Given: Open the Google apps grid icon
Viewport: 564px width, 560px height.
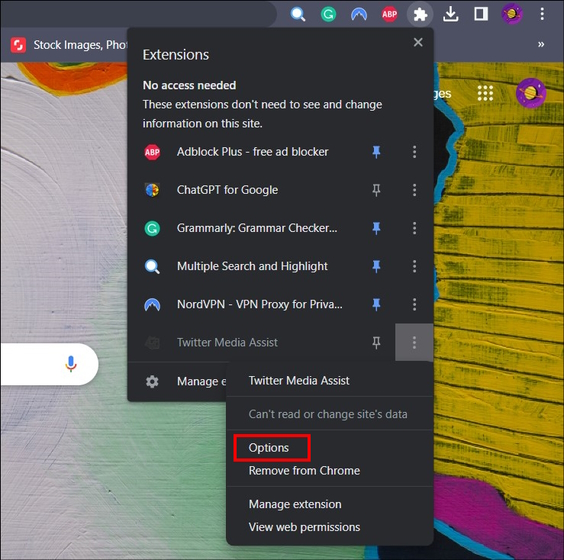Looking at the screenshot, I should tap(485, 93).
